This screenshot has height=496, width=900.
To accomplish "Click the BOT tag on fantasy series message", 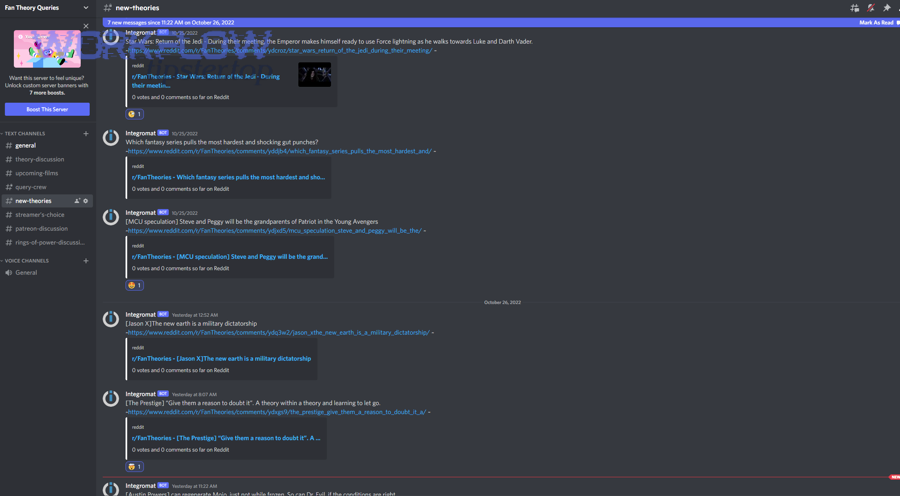I will [x=163, y=133].
